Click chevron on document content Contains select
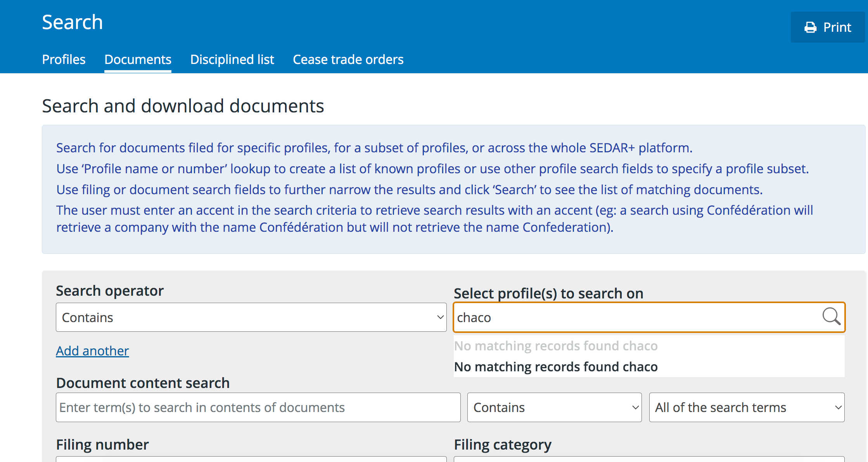The image size is (868, 462). (x=635, y=407)
